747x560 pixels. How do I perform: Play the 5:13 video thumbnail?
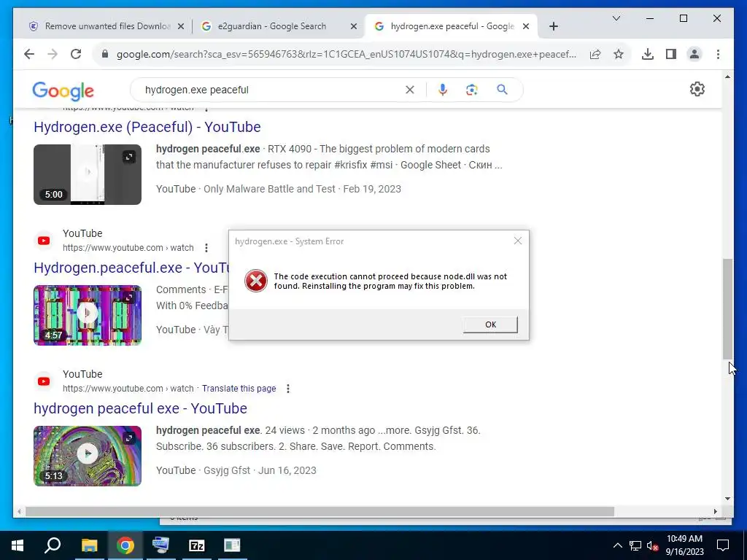tap(88, 456)
